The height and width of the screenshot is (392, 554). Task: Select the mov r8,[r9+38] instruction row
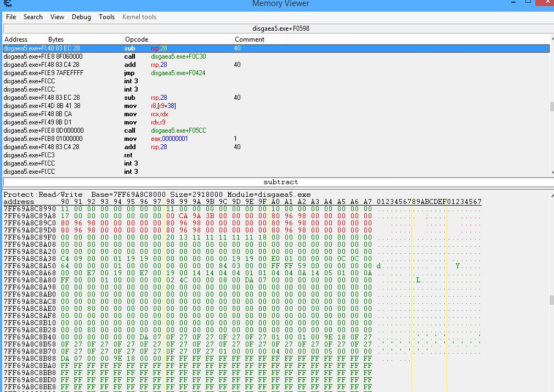coord(276,106)
